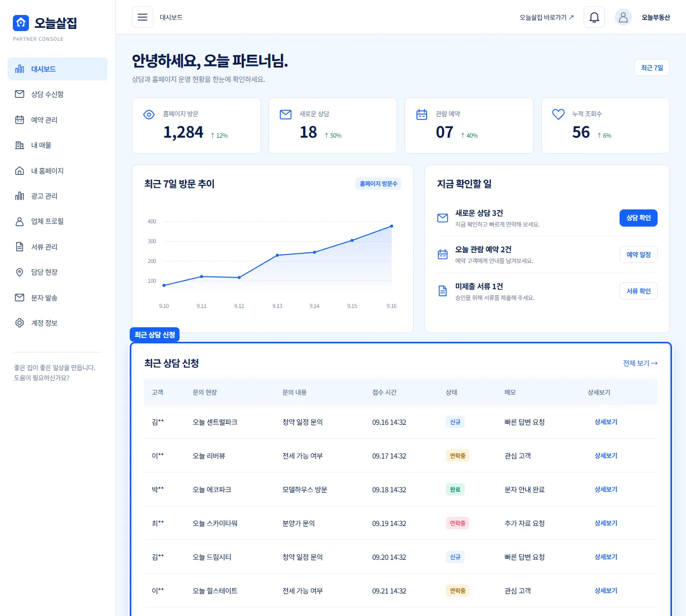
Task: Click document icon beside 미제출 서류 1건
Action: point(443,291)
